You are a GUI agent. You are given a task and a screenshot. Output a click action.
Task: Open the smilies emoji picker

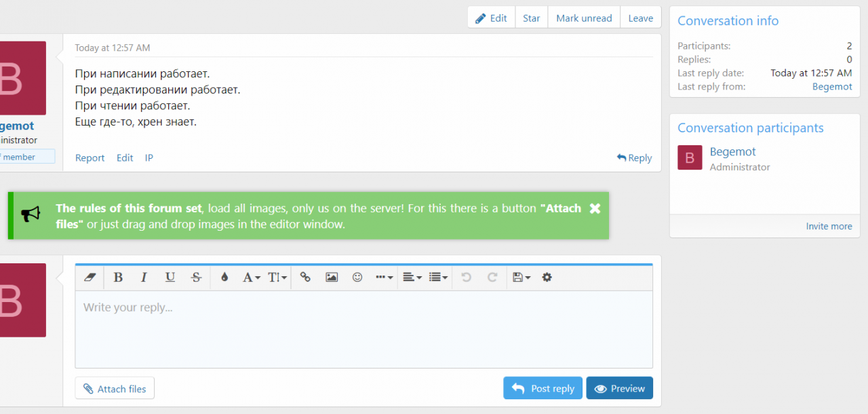pyautogui.click(x=357, y=277)
